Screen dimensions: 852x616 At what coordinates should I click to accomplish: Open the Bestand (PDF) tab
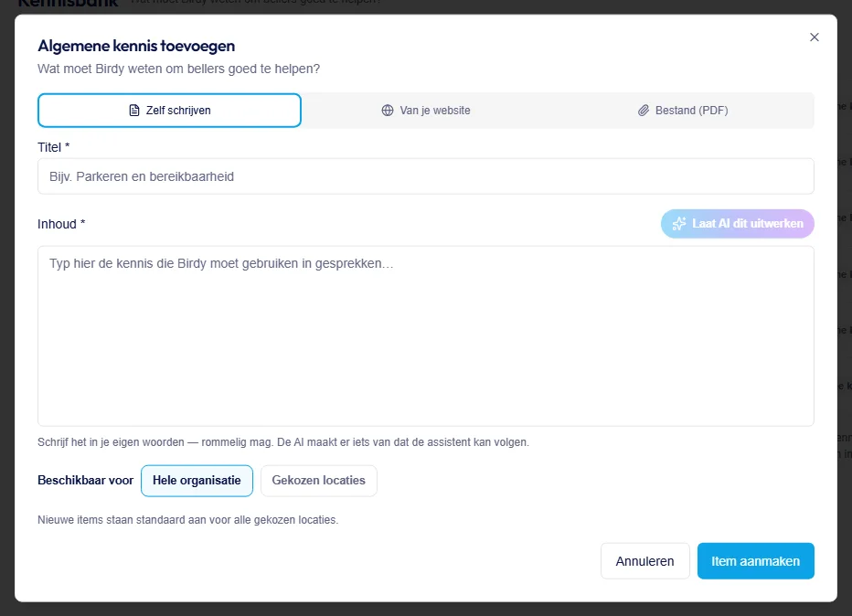click(x=683, y=111)
